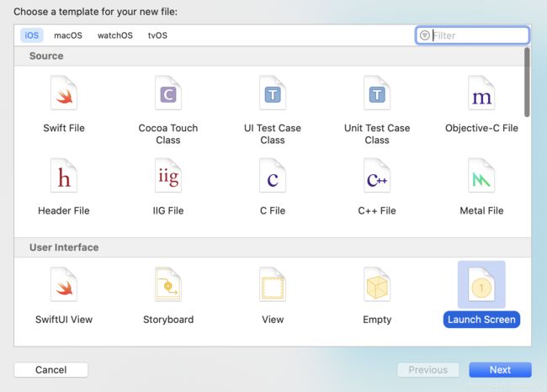The image size is (547, 392).
Task: Choose the C++ File template icon
Action: [x=377, y=176]
